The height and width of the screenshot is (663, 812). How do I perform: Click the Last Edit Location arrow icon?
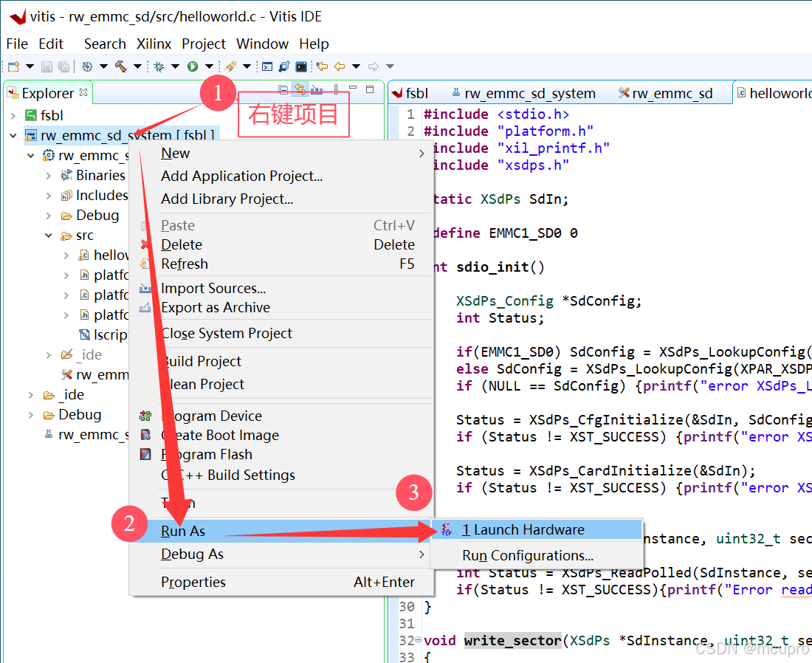tap(322, 66)
